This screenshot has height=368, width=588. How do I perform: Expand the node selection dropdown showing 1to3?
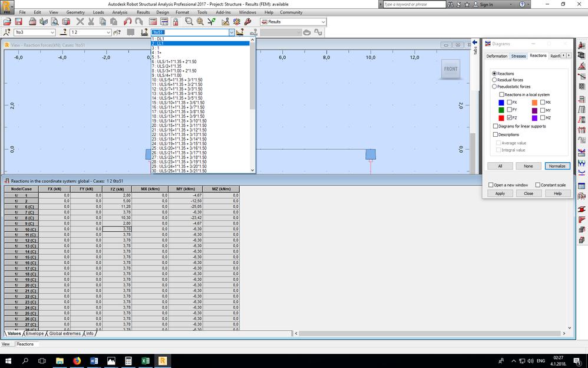[x=52, y=32]
